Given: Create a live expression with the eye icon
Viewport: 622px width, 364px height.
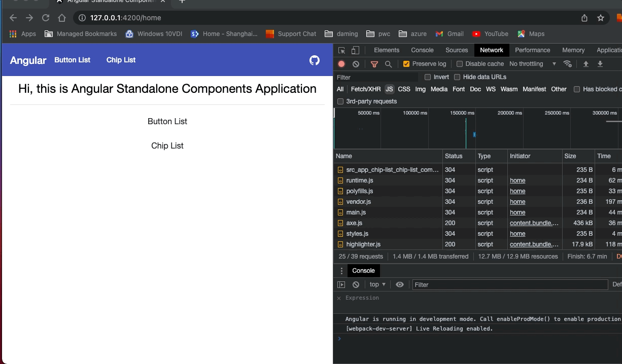Looking at the screenshot, I should (399, 284).
